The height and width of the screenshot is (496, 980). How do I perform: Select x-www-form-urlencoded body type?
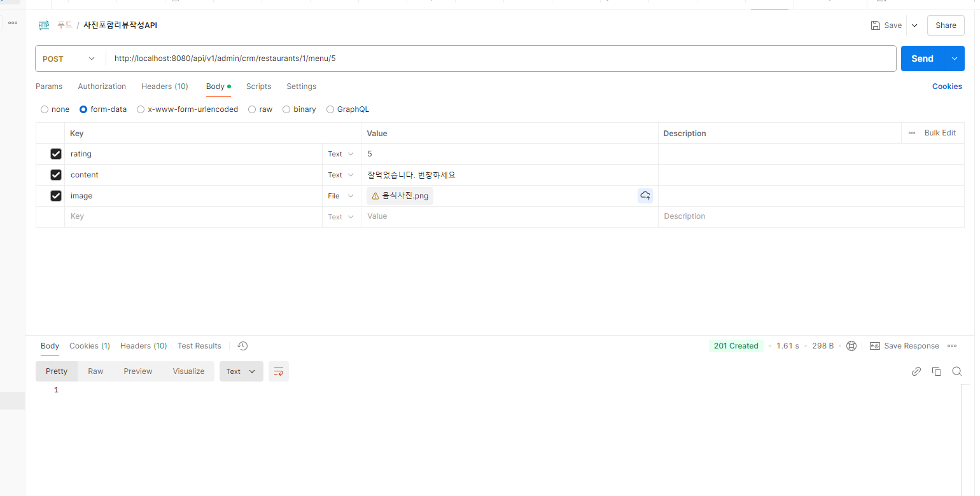(141, 109)
